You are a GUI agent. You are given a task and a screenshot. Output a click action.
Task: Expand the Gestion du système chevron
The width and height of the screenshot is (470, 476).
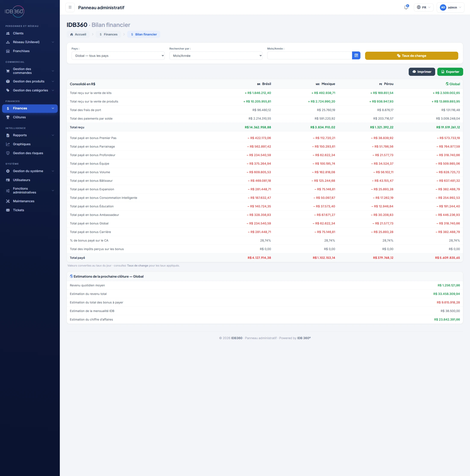click(53, 171)
